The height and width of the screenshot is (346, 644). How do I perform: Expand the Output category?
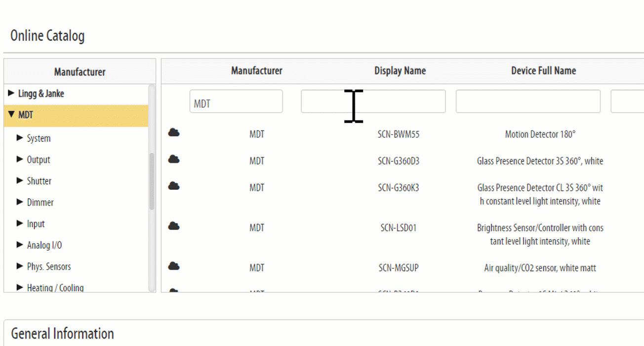[x=20, y=159]
